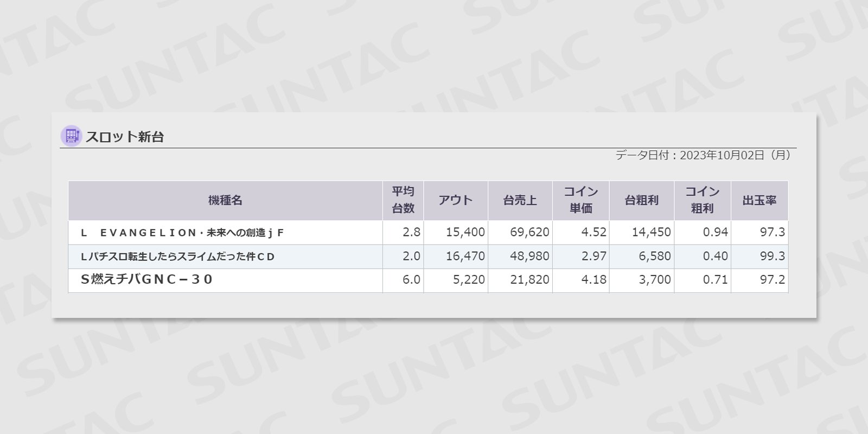Click the 機種名 column header
This screenshot has width=868, height=434.
point(225,200)
